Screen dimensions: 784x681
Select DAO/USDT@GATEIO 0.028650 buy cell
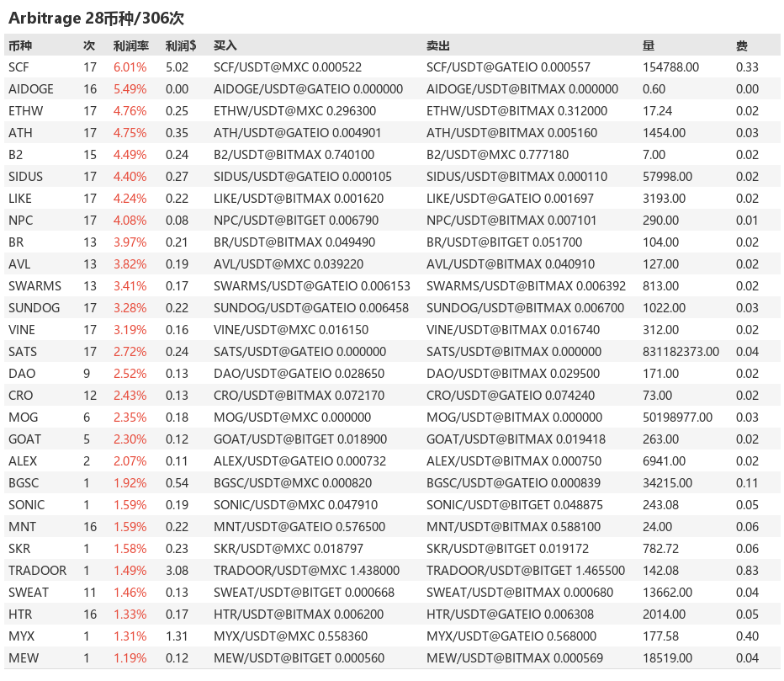tap(299, 374)
